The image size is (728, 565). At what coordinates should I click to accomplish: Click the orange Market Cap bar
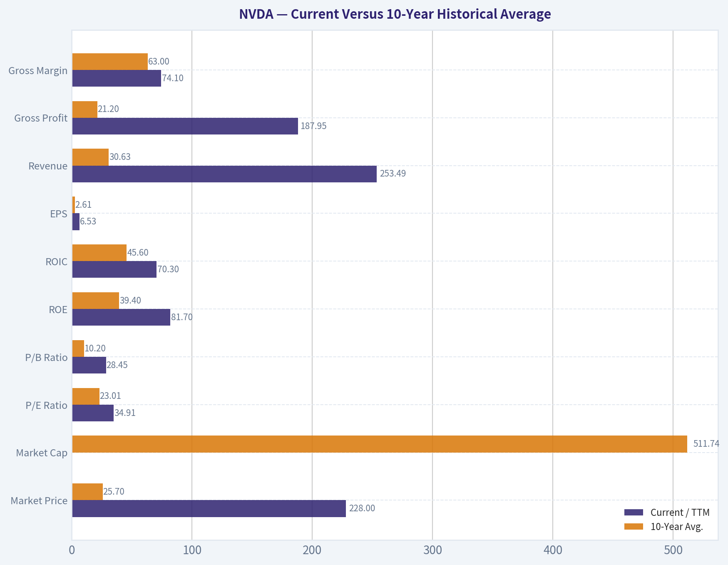[x=380, y=444]
